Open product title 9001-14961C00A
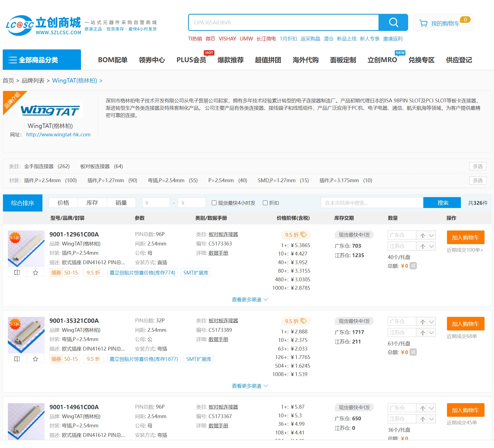This screenshot has height=448, width=494. pos(74,407)
